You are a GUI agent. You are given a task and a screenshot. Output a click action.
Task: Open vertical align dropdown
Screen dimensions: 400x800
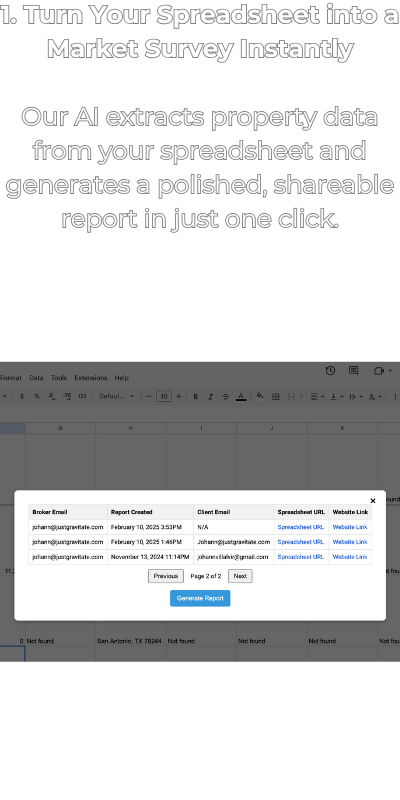335,396
